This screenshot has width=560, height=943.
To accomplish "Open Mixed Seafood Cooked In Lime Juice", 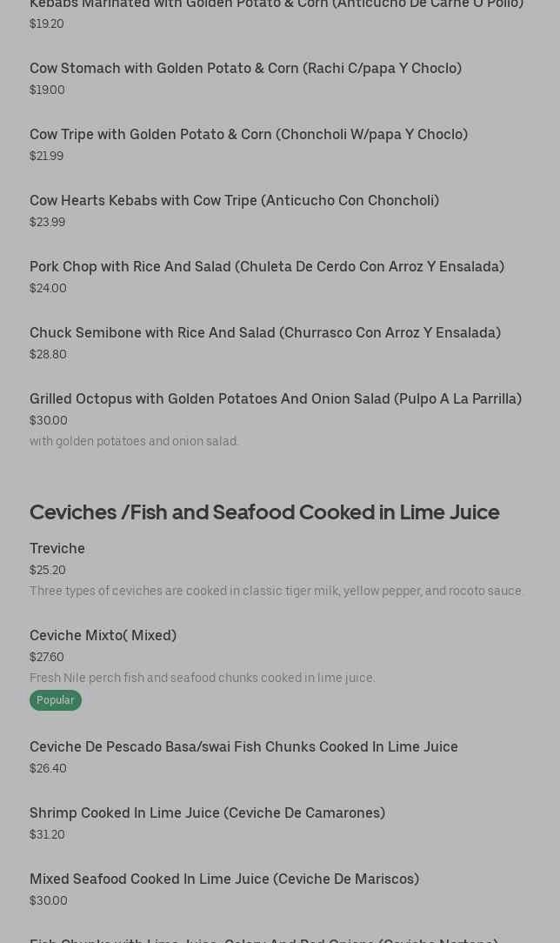I will 223,879.
